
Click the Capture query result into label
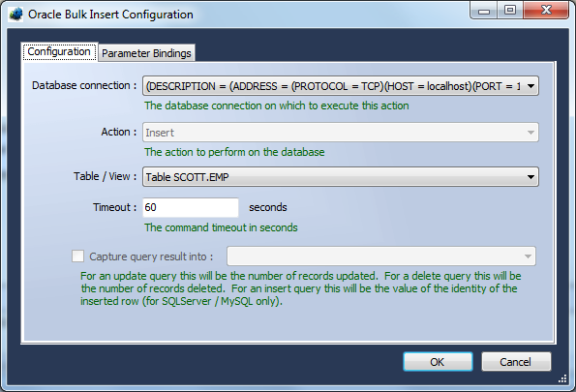coord(151,256)
